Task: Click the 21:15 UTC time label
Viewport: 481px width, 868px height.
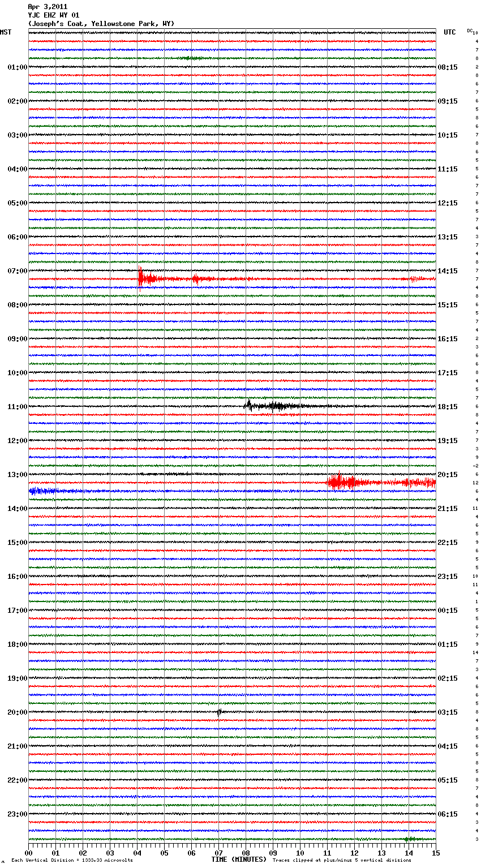Action: tap(448, 509)
